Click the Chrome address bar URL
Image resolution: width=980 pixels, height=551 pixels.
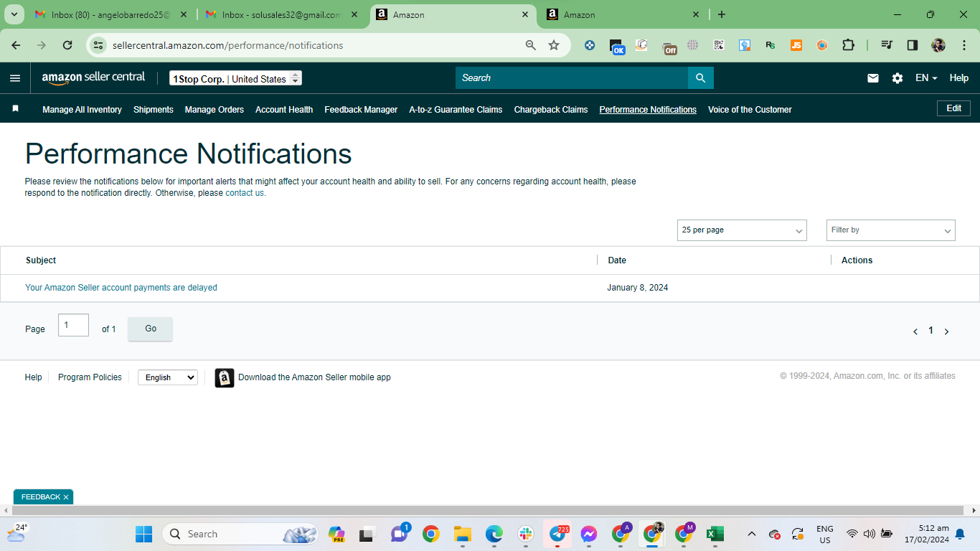tap(228, 45)
